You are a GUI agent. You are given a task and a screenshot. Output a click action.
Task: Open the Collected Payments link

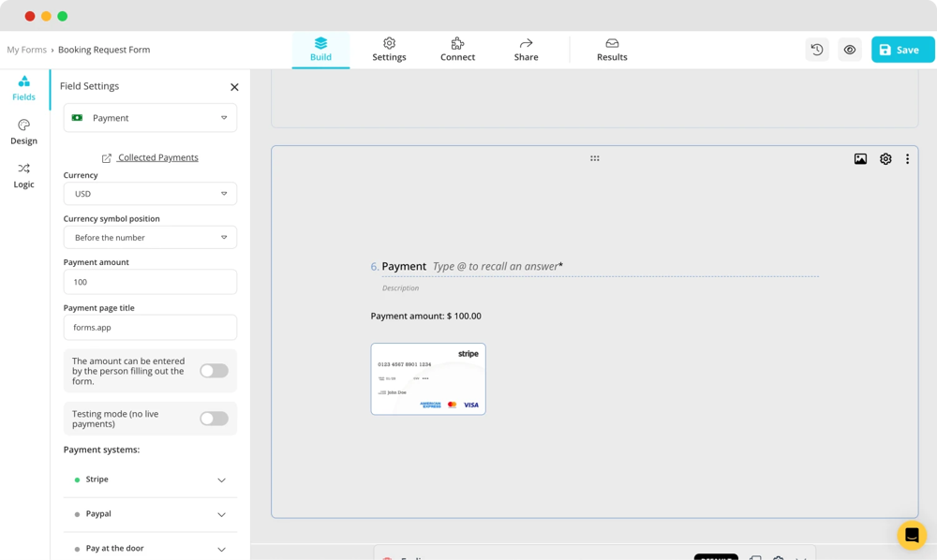tap(157, 157)
